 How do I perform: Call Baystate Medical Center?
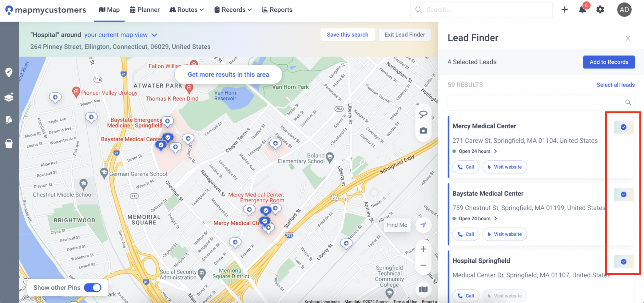(466, 234)
